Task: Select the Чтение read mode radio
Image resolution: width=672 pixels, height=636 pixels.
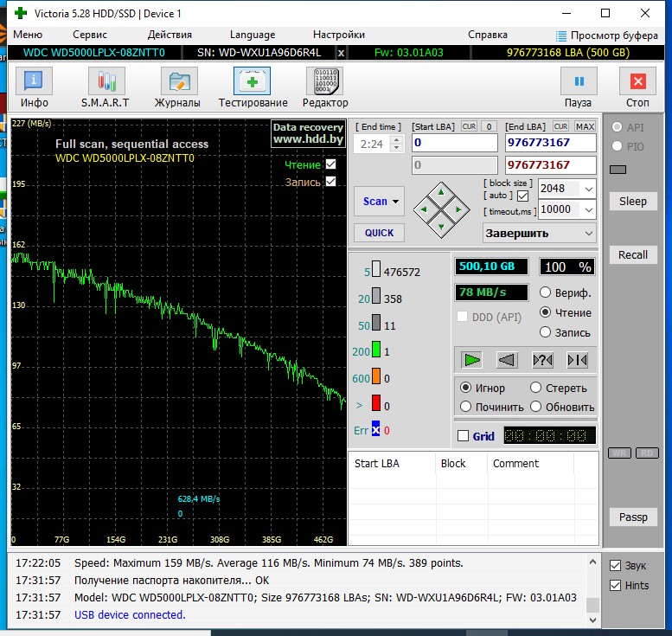Action: 545,312
